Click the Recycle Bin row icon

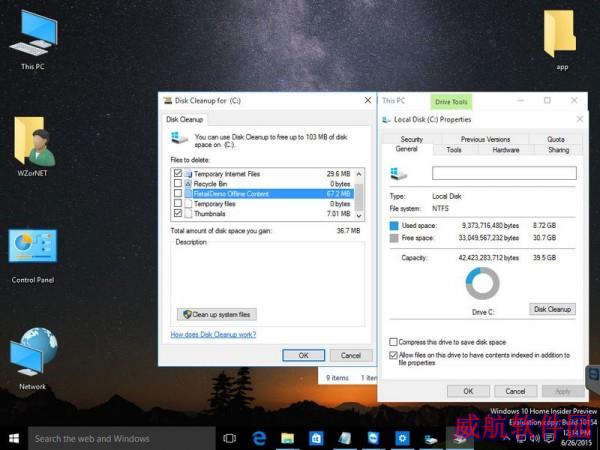(188, 184)
